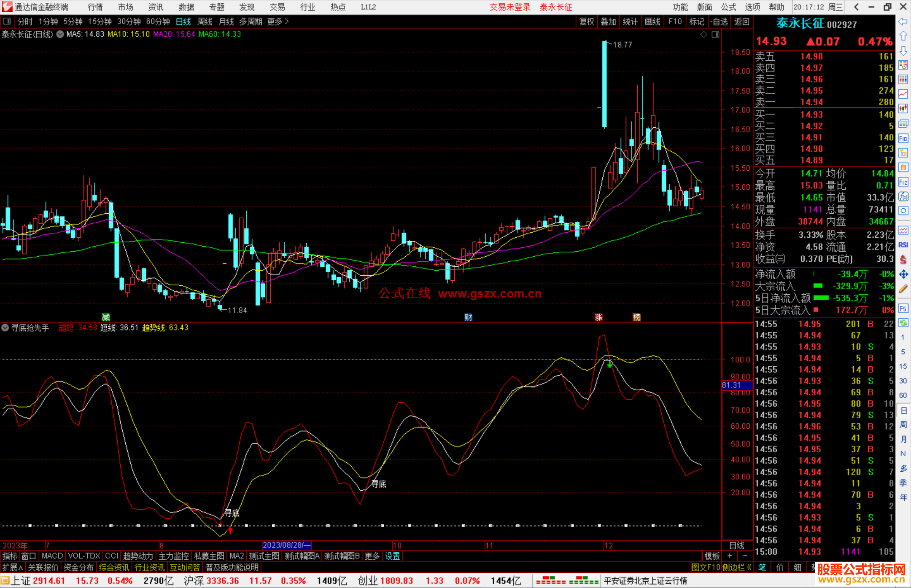The width and height of the screenshot is (911, 588).
Task: Open the colored quote table icon
Action: [x=903, y=80]
